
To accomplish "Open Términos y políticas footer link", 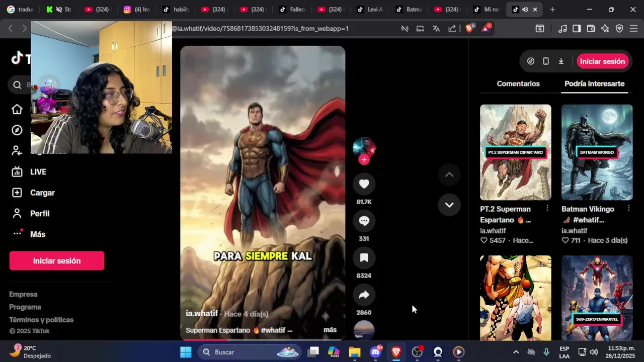I will tap(41, 320).
